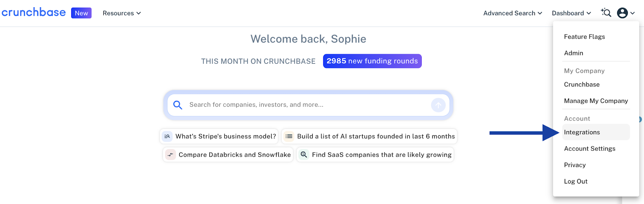Click the magnifier icon in search box
The height and width of the screenshot is (204, 644).
[x=178, y=105]
